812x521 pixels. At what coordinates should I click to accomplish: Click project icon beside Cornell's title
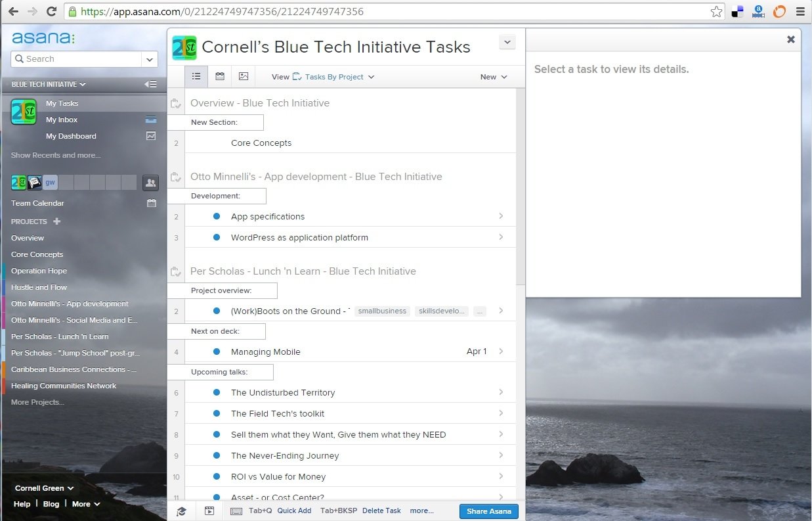tap(184, 48)
